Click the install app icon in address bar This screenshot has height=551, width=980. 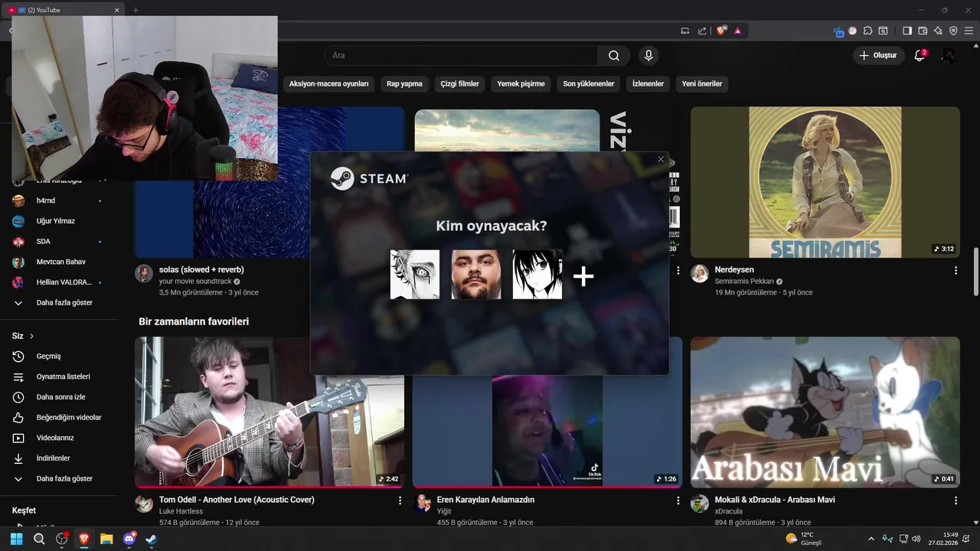click(685, 31)
